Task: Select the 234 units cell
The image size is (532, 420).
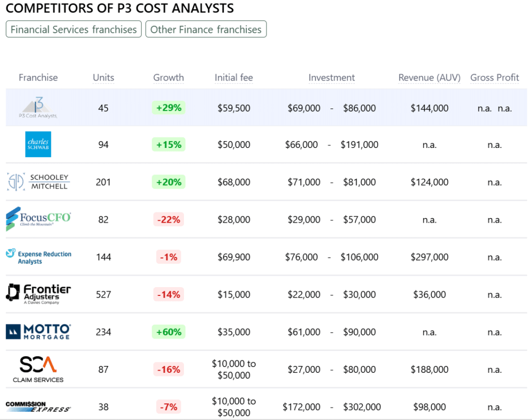Action: [x=103, y=332]
